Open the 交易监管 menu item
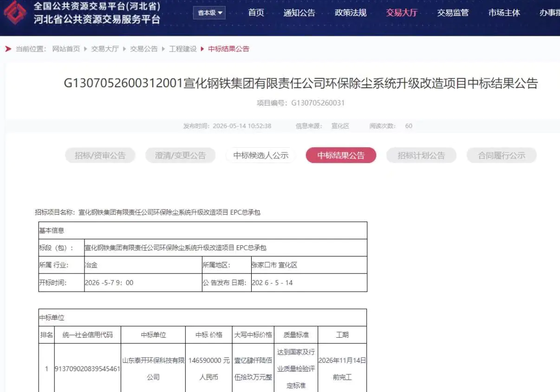The image size is (560, 392). point(453,13)
